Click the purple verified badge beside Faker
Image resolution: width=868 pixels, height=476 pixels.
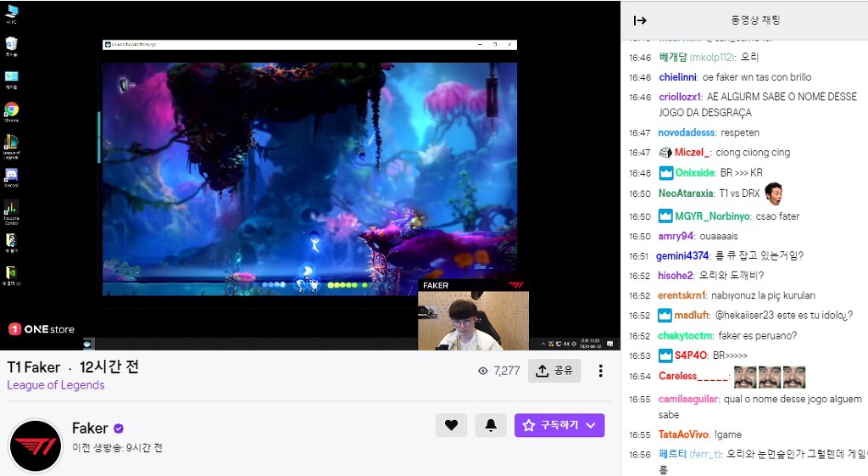click(x=119, y=428)
